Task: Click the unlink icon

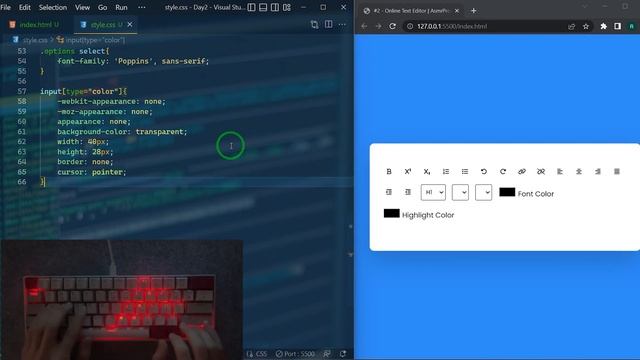Action: pyautogui.click(x=541, y=171)
